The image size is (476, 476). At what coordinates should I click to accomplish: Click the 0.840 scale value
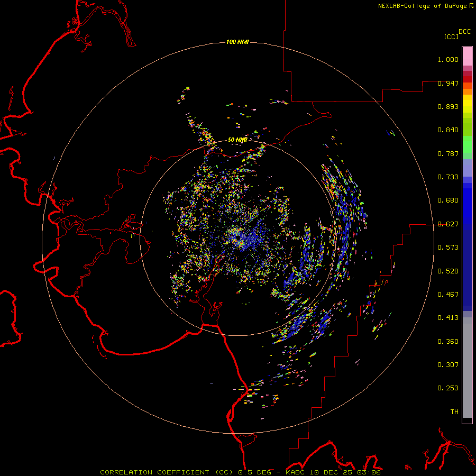[448, 130]
